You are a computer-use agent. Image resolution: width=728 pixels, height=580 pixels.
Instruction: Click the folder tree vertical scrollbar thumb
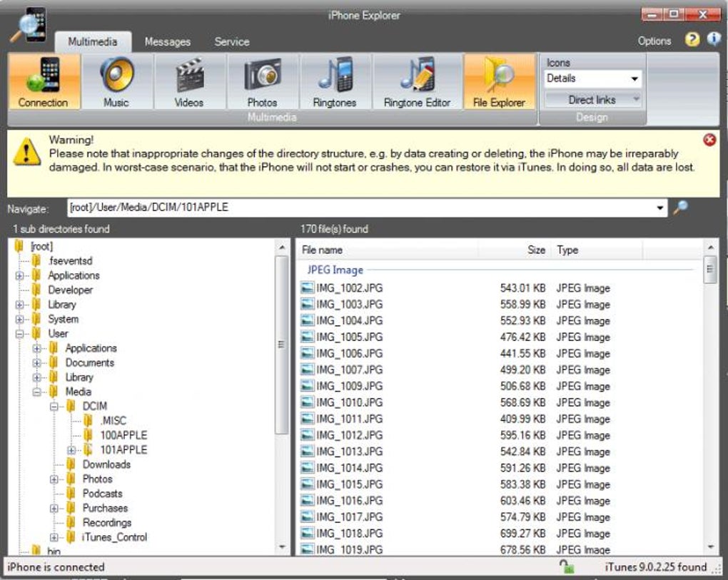coord(281,345)
